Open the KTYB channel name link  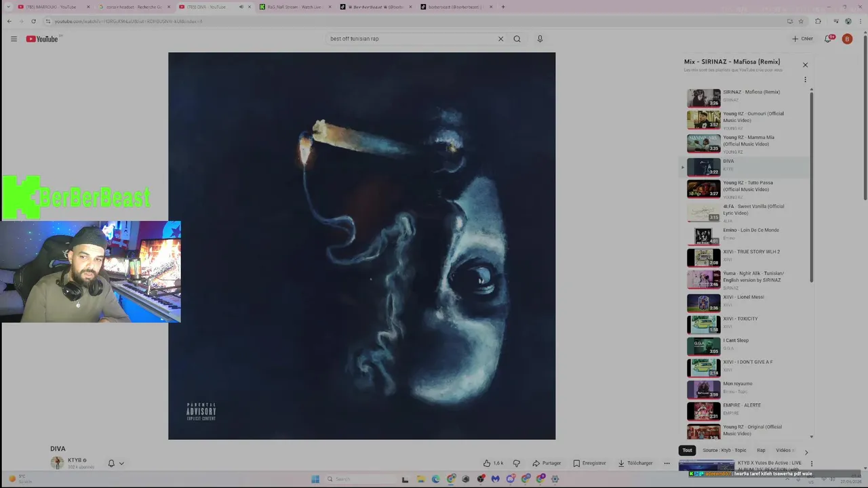[x=75, y=460]
